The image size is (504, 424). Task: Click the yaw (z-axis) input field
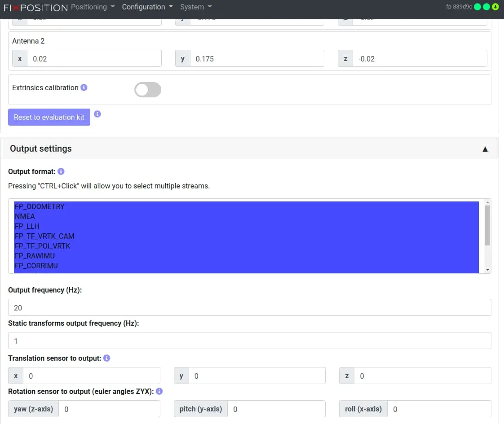tap(109, 409)
